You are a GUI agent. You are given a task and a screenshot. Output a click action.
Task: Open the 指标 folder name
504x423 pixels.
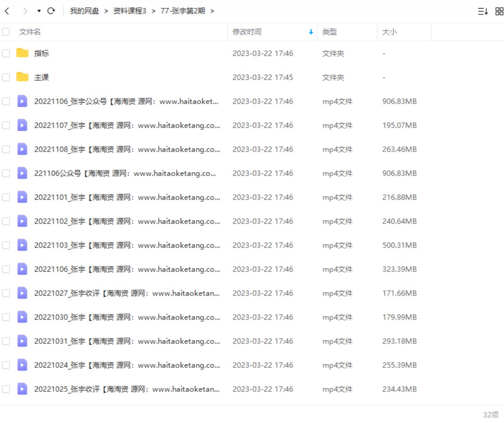tap(42, 53)
